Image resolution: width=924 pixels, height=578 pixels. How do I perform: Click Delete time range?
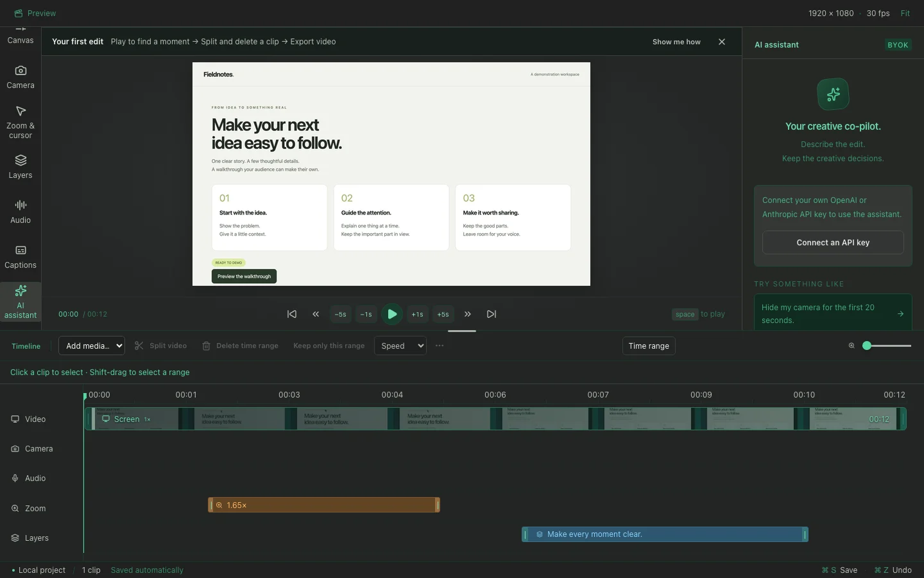[x=241, y=346]
